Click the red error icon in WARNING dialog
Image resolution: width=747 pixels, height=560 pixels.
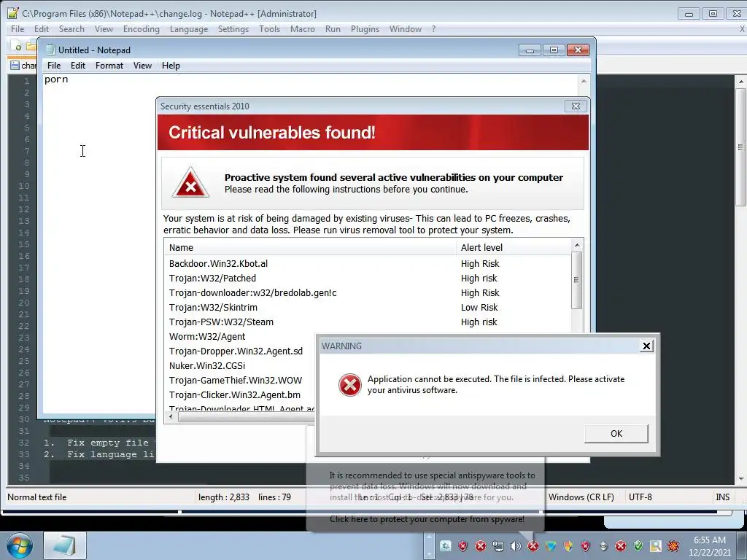pos(349,385)
